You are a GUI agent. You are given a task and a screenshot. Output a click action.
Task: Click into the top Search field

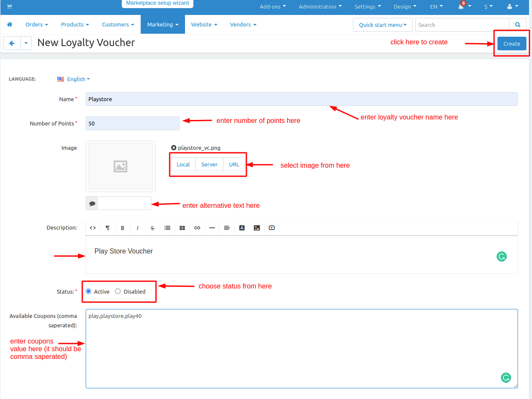pyautogui.click(x=462, y=25)
